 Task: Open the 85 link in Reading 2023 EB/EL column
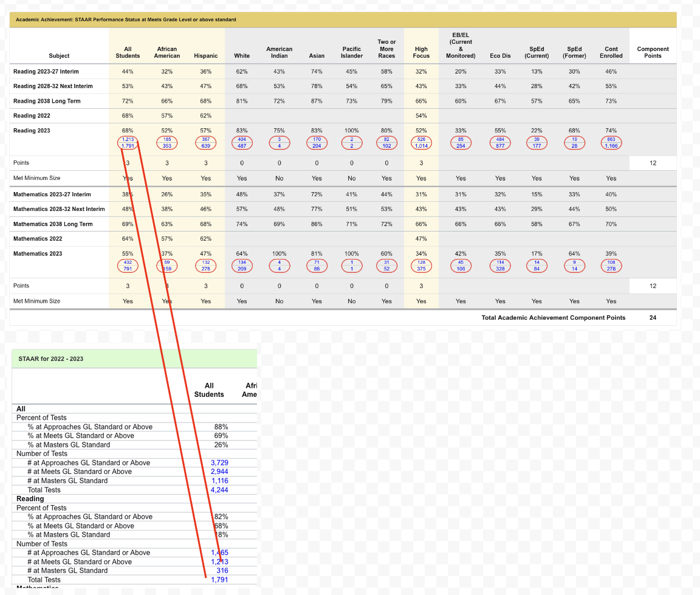[461, 139]
